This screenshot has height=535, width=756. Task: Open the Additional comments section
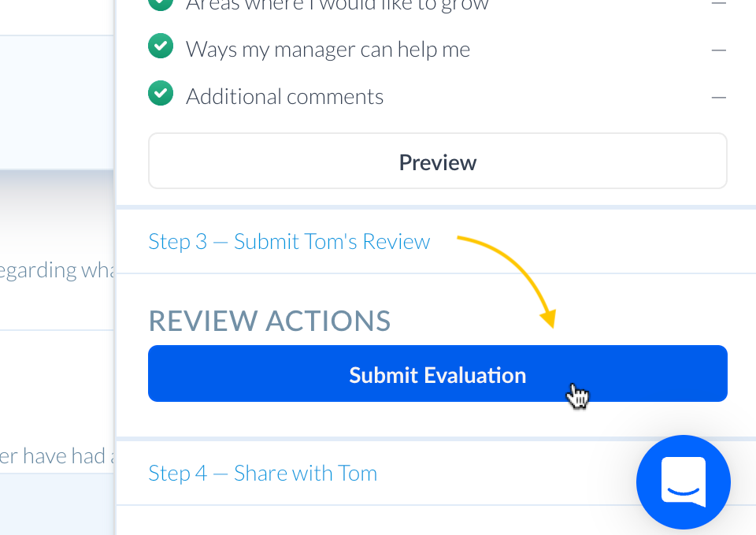coord(284,97)
